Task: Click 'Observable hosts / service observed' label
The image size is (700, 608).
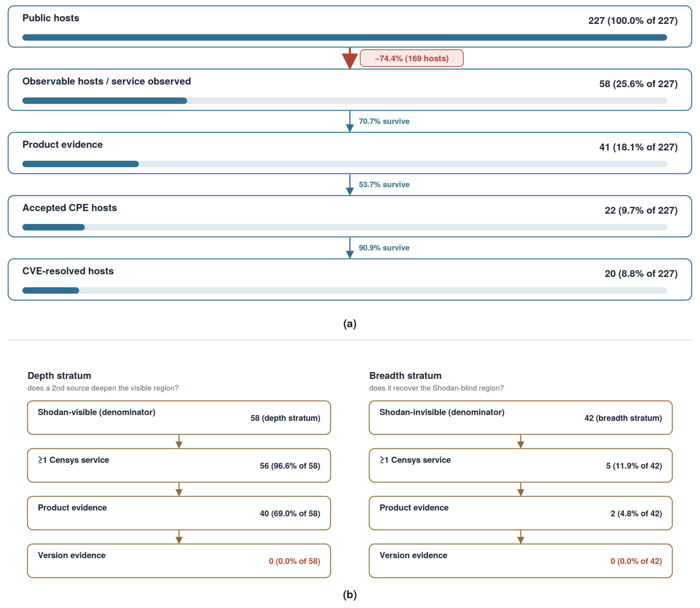Action: pos(106,81)
